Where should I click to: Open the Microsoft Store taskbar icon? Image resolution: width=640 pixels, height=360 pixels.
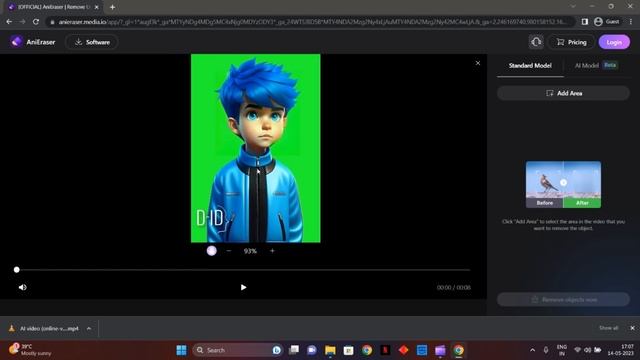(x=348, y=350)
